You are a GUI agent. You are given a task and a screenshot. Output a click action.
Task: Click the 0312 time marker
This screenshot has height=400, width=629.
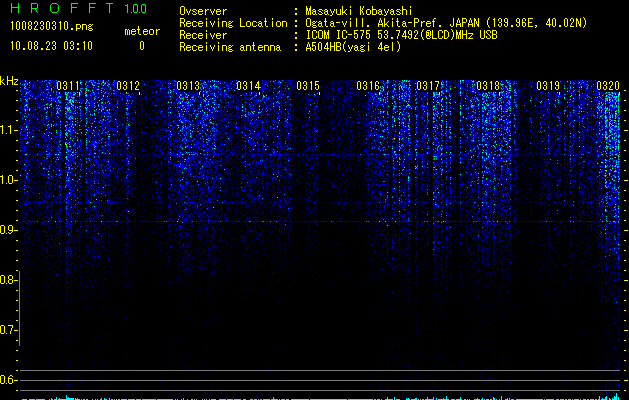point(128,86)
